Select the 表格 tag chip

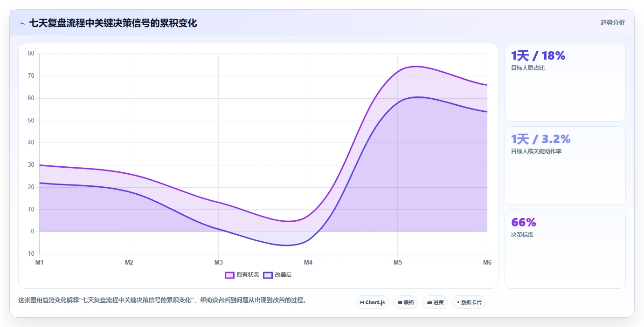[x=406, y=302]
